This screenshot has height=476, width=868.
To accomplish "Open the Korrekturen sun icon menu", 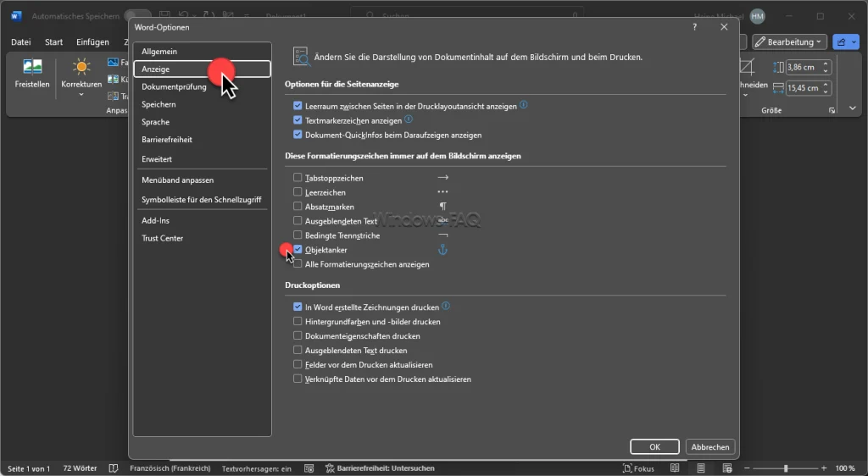I will pyautogui.click(x=81, y=67).
